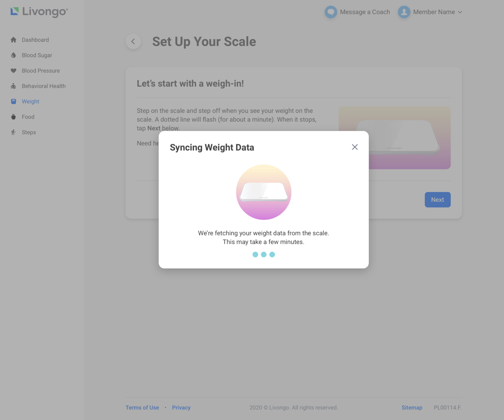This screenshot has height=420, width=504.
Task: Click the Livongo logo
Action: [39, 12]
